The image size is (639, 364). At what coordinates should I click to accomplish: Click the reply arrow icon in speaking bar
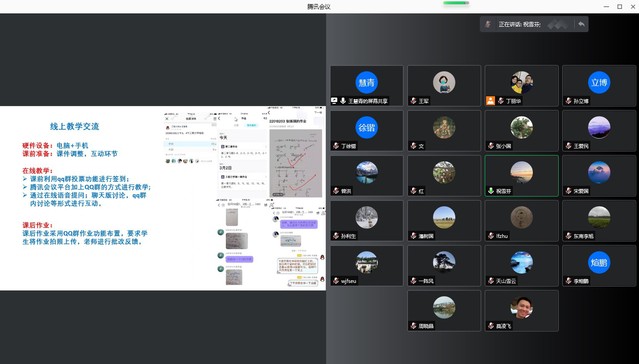(x=581, y=24)
